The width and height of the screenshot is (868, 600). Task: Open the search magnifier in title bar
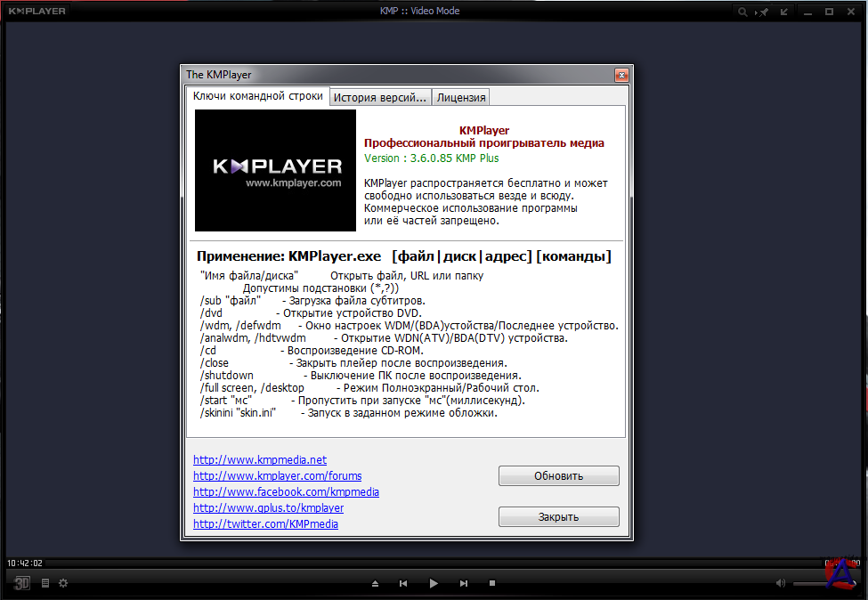pyautogui.click(x=742, y=12)
